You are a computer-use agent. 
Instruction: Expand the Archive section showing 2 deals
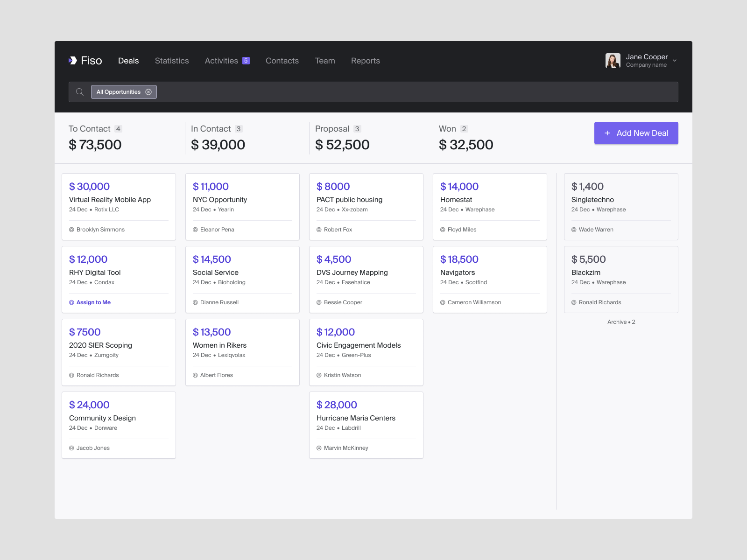(621, 322)
